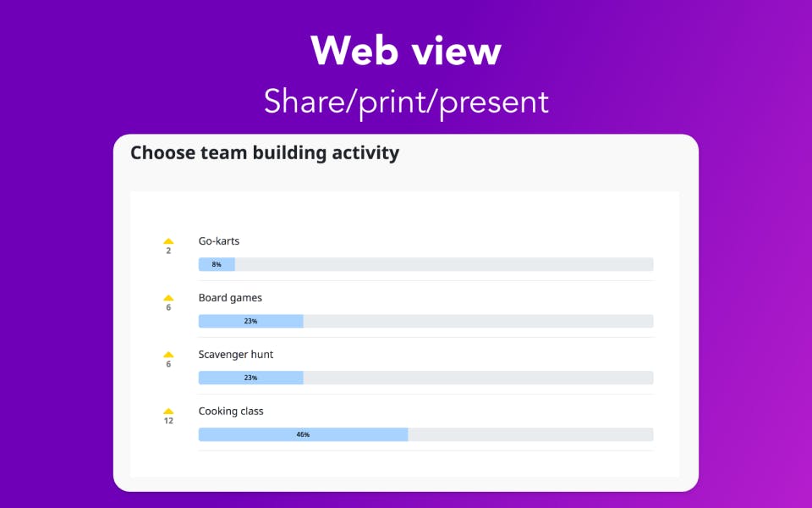Viewport: 812px width, 508px height.
Task: Click the Board games 23% result bar
Action: [250, 321]
